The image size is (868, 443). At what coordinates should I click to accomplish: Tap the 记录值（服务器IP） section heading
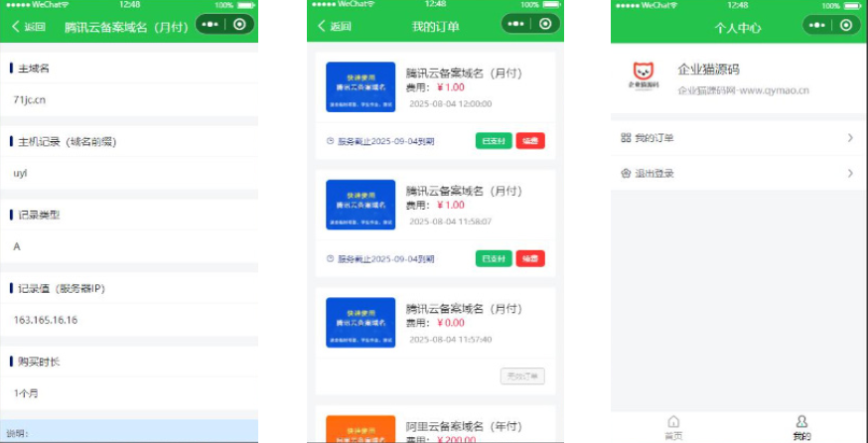[x=62, y=288]
